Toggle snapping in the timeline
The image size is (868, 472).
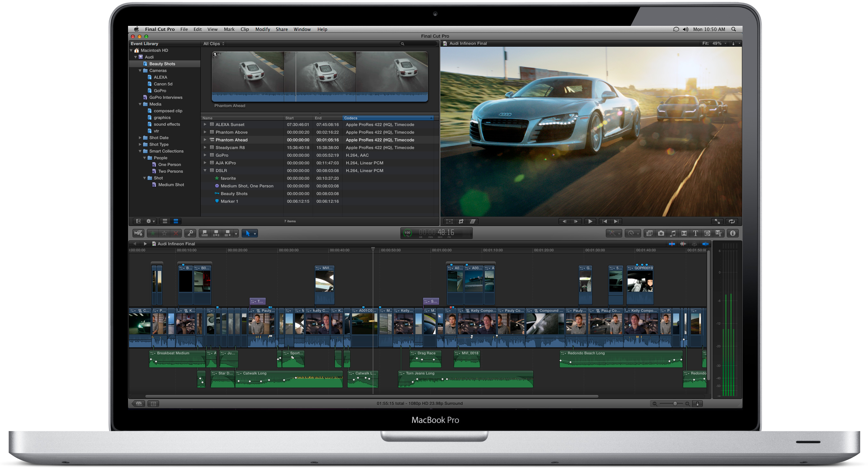coord(705,244)
